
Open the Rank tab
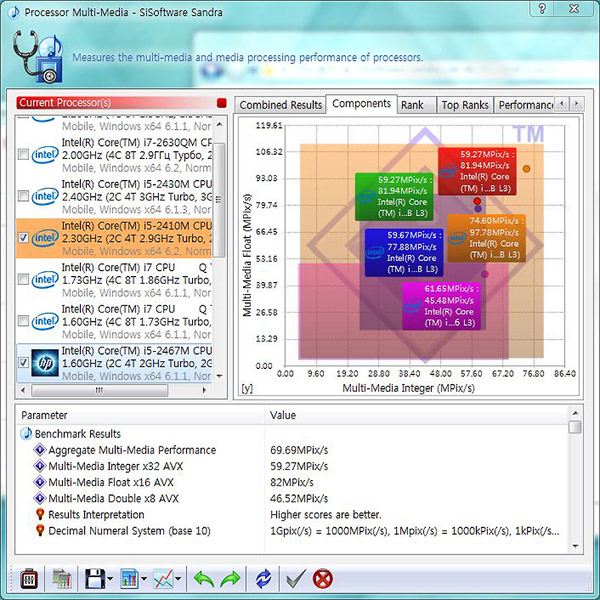click(416, 105)
